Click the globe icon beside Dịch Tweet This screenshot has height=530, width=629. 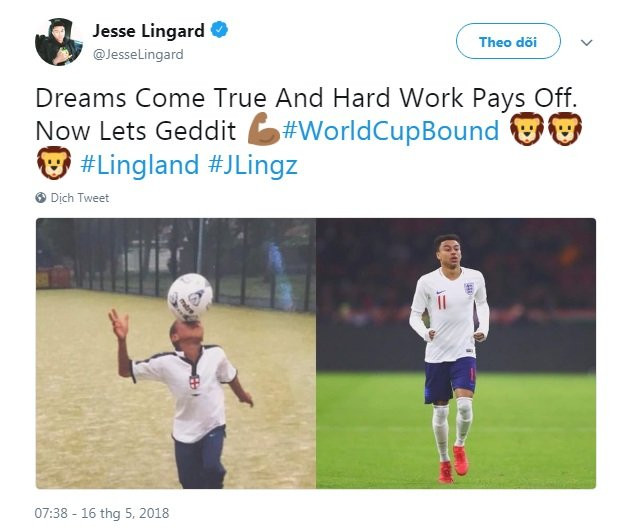pos(41,198)
